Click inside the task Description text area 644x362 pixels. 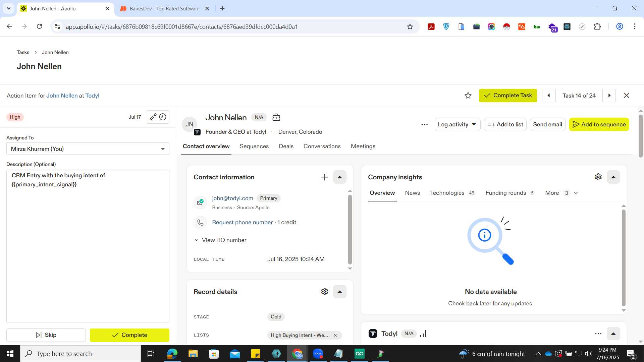[x=88, y=246]
